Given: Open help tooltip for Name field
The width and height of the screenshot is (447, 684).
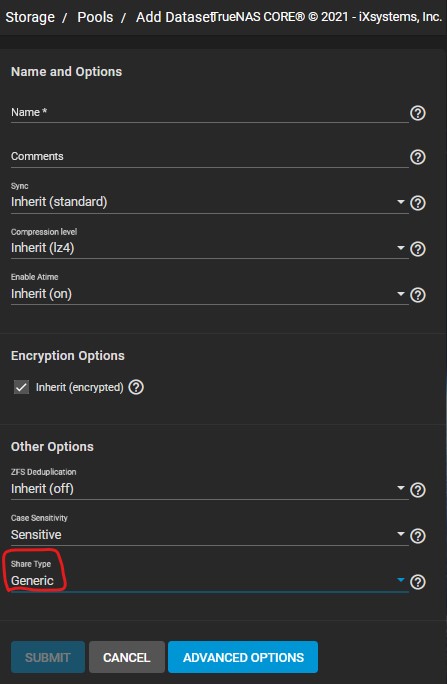Looking at the screenshot, I should [x=418, y=113].
